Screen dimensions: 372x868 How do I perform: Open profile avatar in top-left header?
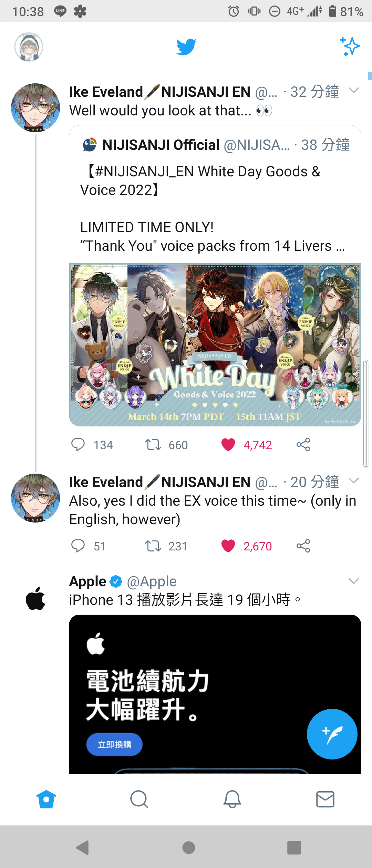click(x=29, y=47)
